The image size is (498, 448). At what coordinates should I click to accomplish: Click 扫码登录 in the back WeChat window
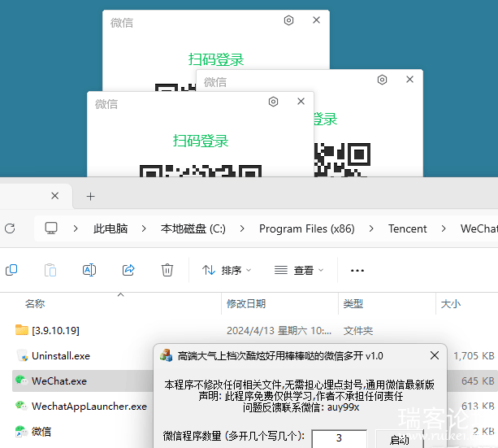216,59
